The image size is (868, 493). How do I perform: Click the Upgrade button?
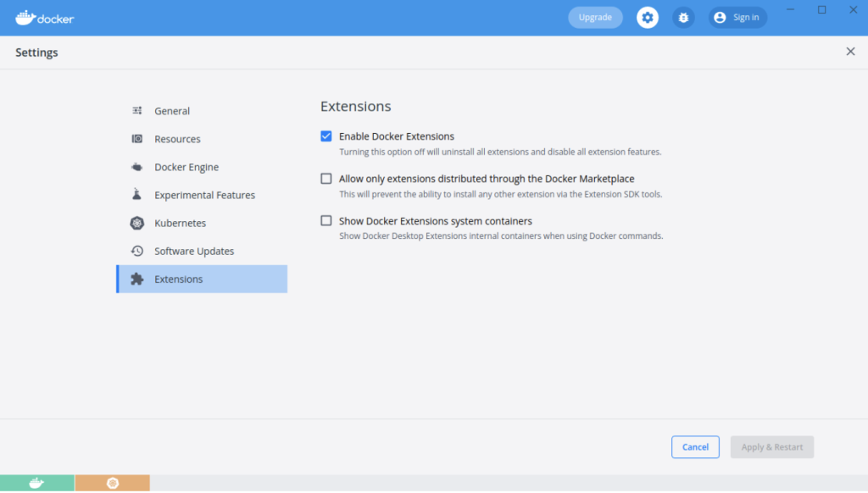pos(595,18)
